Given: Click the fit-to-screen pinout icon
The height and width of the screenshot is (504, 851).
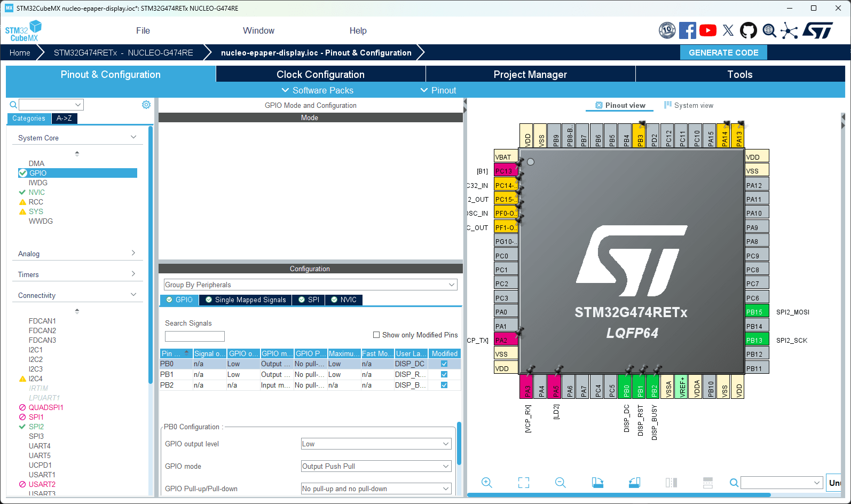Looking at the screenshot, I should [x=524, y=483].
